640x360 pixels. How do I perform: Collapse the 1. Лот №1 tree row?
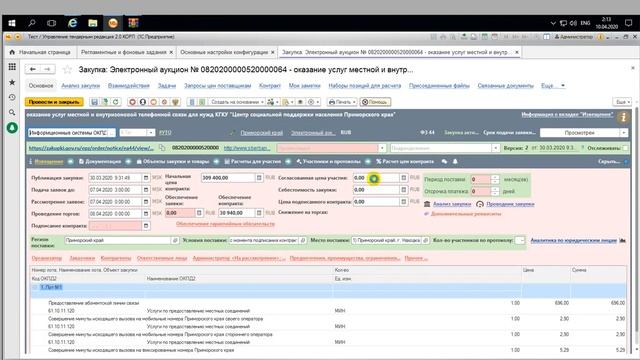[35, 287]
